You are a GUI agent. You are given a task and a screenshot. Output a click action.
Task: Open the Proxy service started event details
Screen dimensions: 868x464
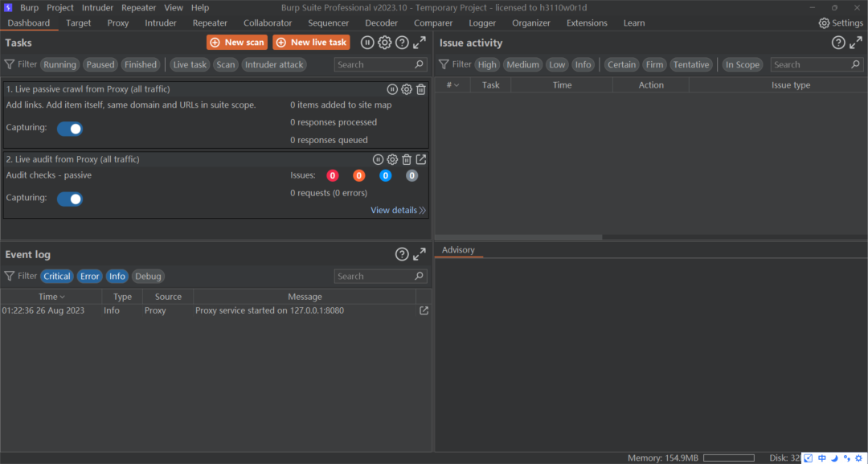pyautogui.click(x=424, y=310)
